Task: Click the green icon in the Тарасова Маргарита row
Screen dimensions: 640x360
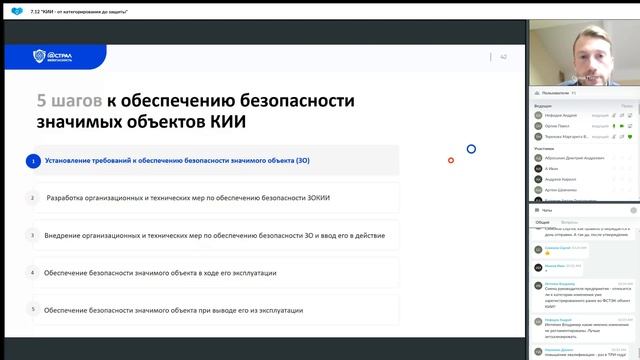Action: tap(630, 137)
